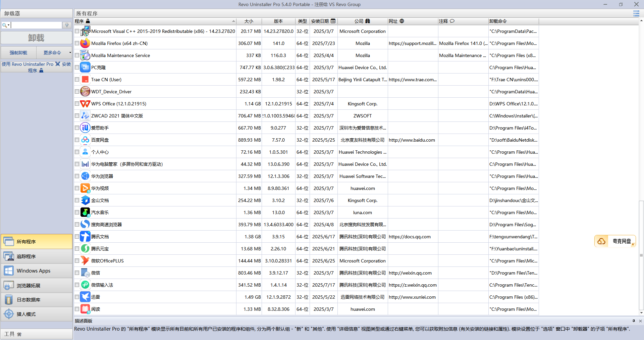The image size is (644, 340).
Task: Click the scrollbar up arrow
Action: (x=641, y=20)
